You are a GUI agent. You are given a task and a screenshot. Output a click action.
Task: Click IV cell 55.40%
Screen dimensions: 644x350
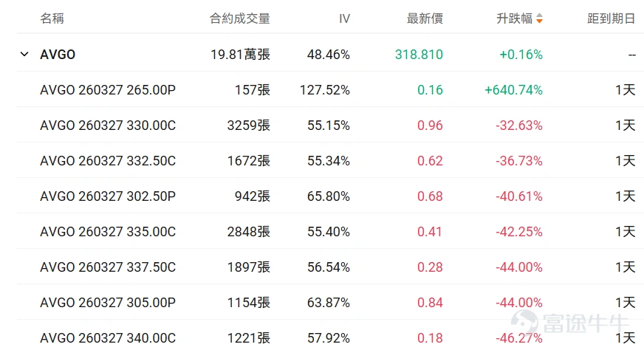click(329, 232)
